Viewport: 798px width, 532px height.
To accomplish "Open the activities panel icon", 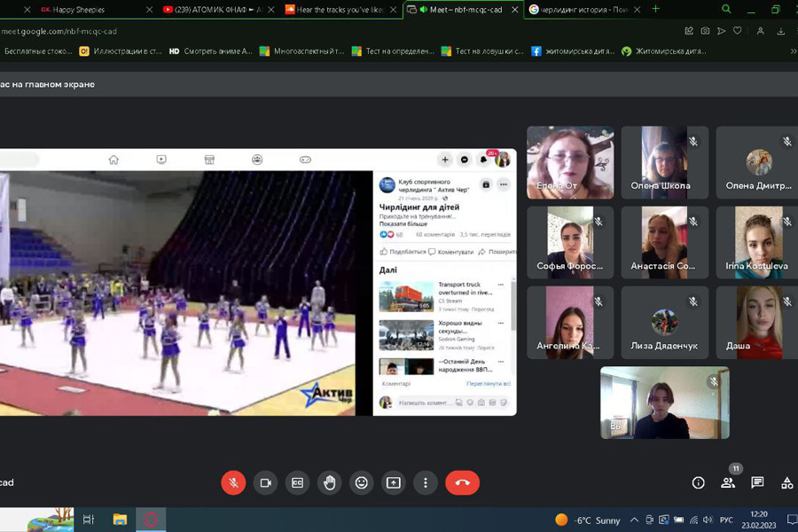I will click(786, 482).
